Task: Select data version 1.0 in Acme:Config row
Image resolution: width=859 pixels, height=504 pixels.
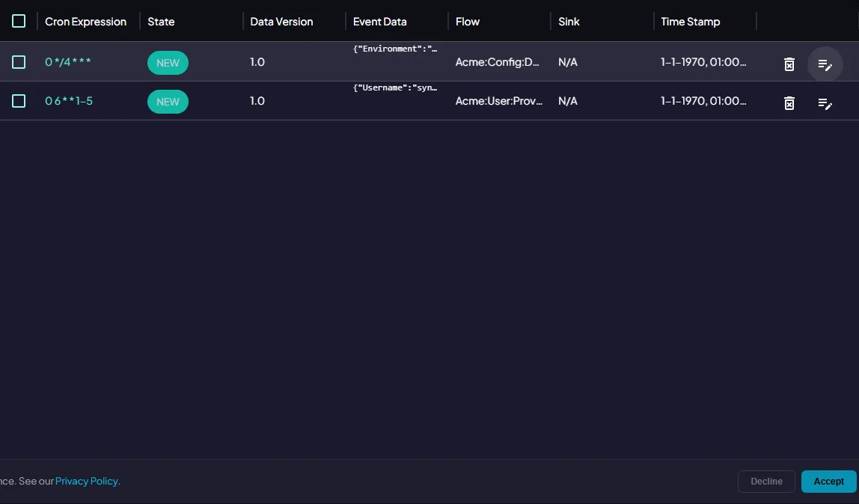Action: point(257,62)
